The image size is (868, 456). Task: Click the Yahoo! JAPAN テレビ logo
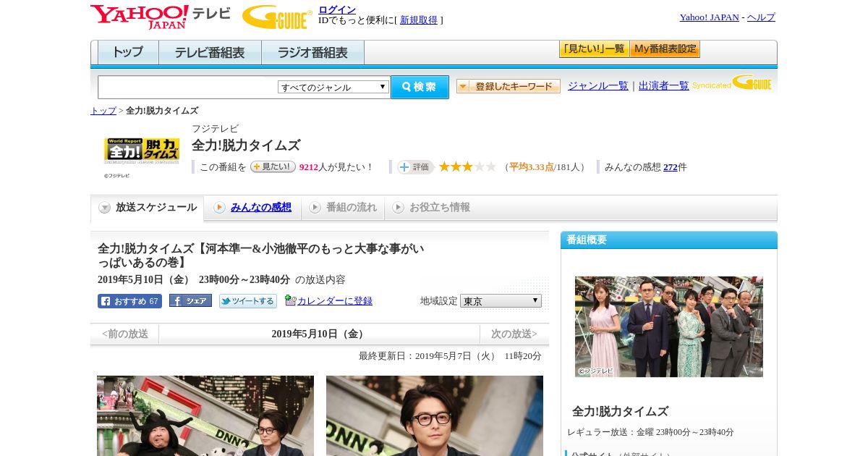point(160,17)
